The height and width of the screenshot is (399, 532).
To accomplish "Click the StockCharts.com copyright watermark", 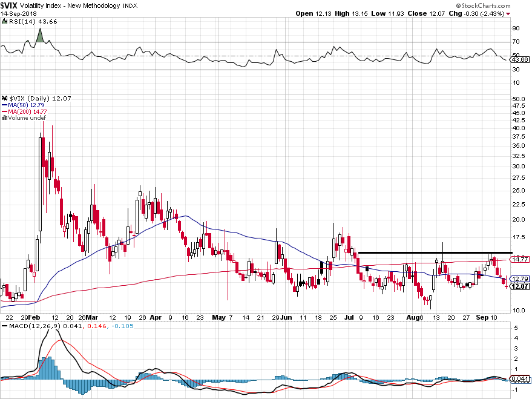I will 483,5.
